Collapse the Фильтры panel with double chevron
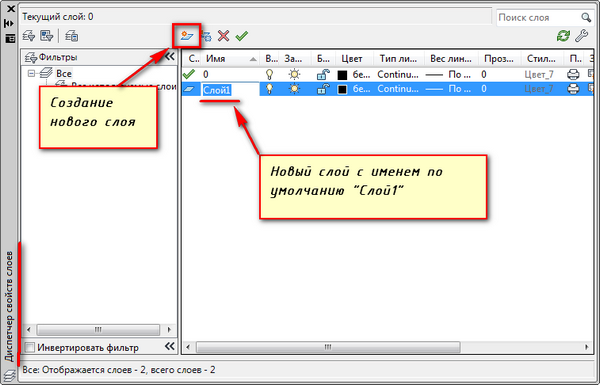 tap(170, 57)
